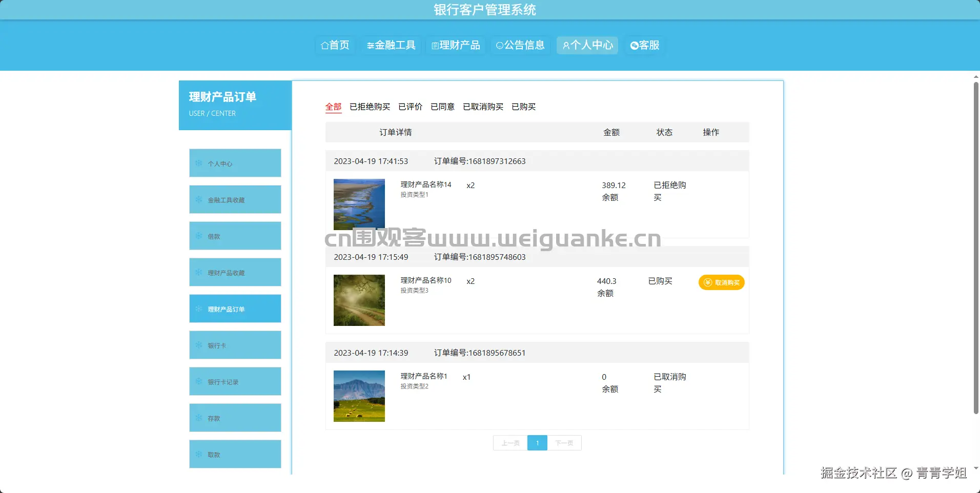Click the user icon beside 个人中心
The height and width of the screenshot is (493, 980).
pyautogui.click(x=566, y=46)
